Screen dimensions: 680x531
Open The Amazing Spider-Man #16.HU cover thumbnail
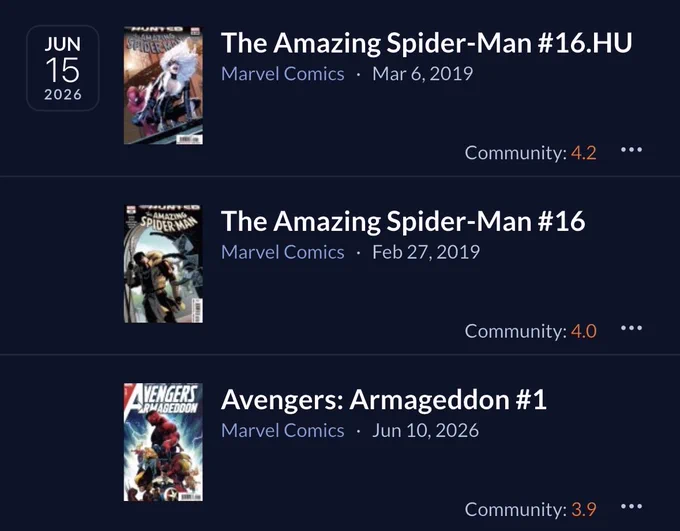click(x=163, y=85)
